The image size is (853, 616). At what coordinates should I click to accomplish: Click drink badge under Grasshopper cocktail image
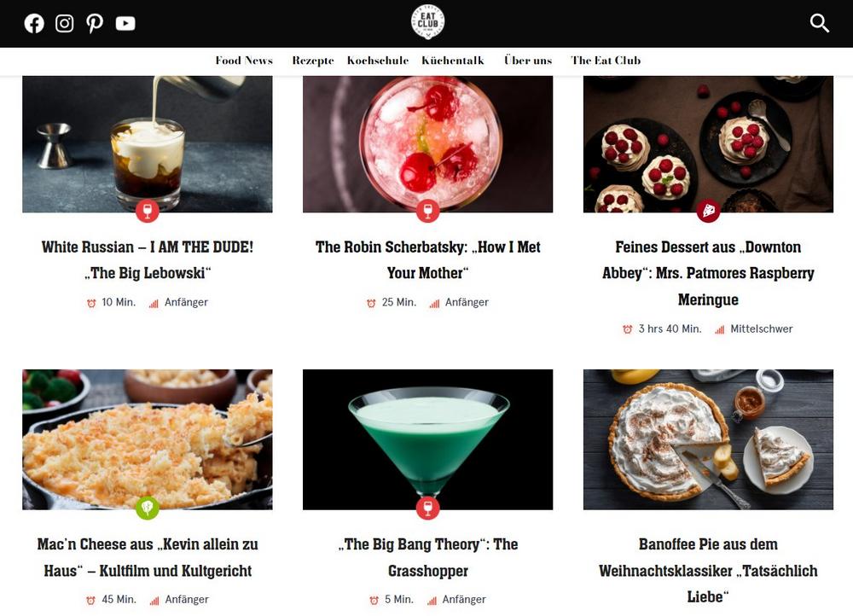(x=427, y=508)
